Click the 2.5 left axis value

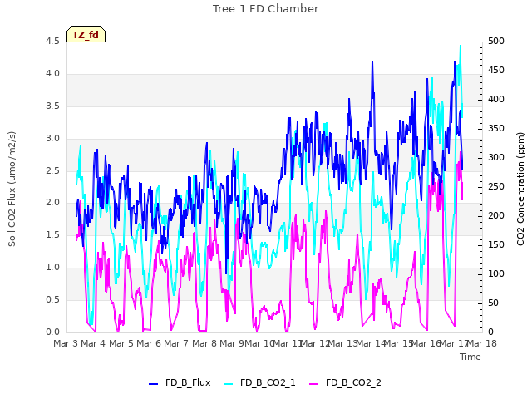pos(52,170)
